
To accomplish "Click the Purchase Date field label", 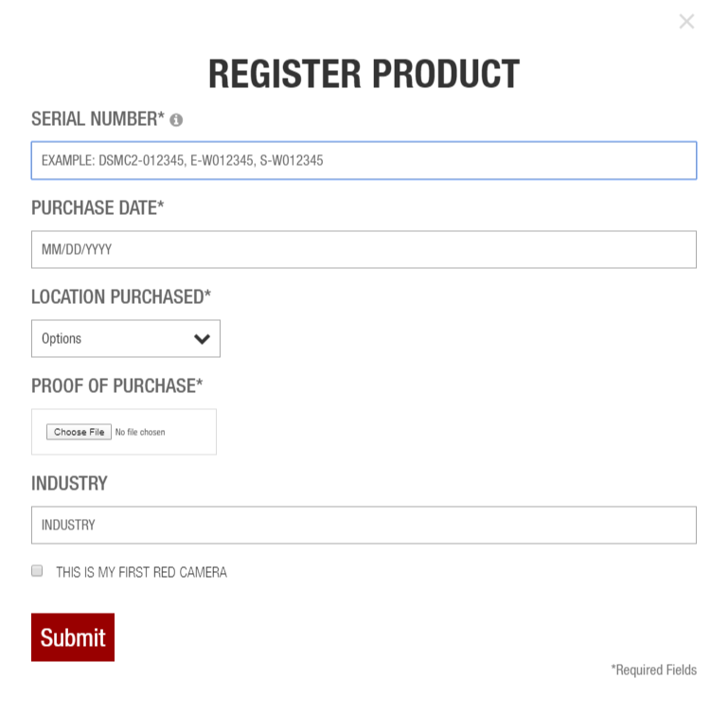I will 98,207.
